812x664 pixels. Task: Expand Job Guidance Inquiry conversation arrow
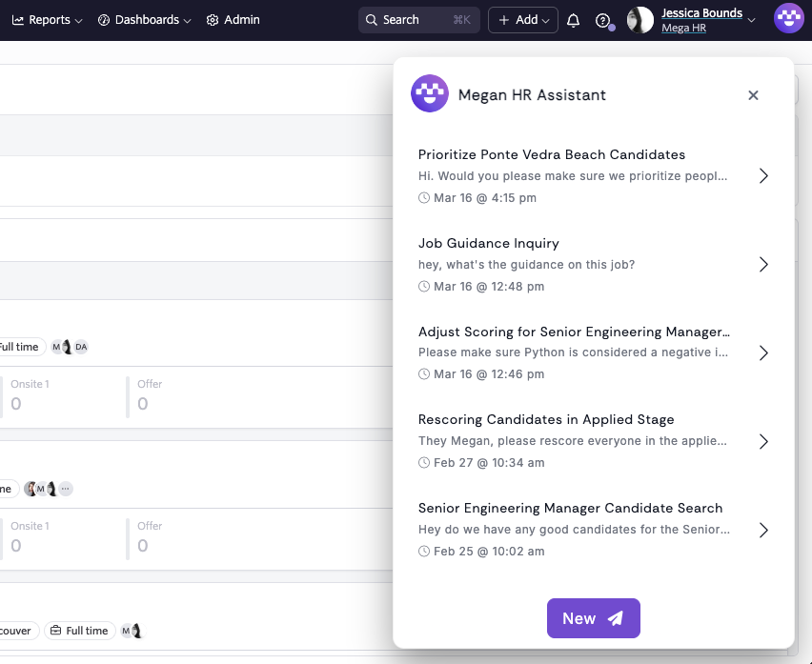coord(762,265)
